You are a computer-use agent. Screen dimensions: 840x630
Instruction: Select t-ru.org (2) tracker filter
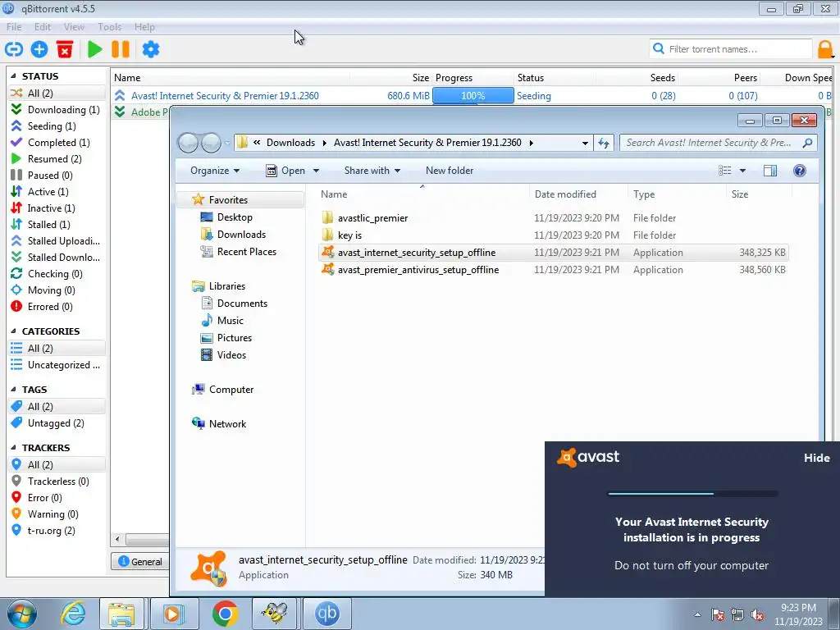(x=57, y=531)
